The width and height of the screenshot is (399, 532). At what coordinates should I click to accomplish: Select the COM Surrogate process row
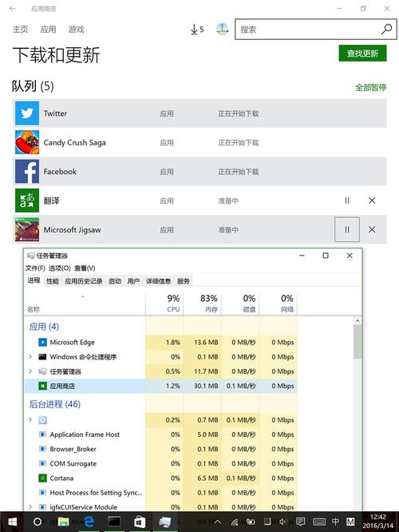tap(160, 463)
